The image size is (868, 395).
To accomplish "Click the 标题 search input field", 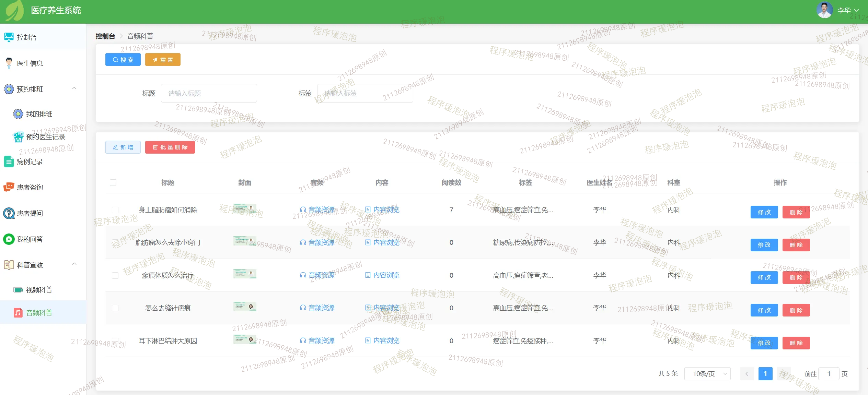I will [x=209, y=93].
